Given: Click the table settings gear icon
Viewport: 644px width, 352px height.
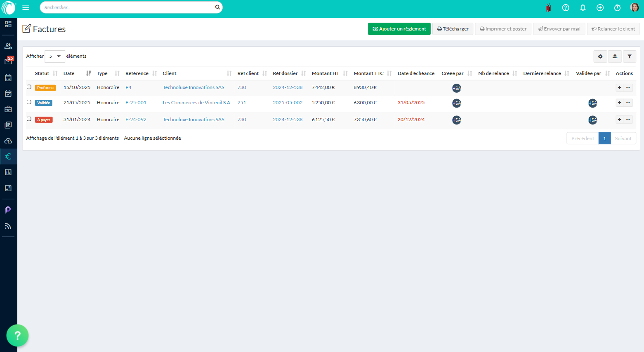Looking at the screenshot, I should tap(600, 56).
